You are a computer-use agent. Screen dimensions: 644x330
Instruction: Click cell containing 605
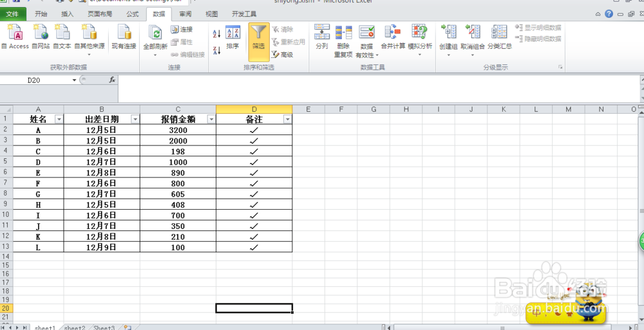(178, 194)
